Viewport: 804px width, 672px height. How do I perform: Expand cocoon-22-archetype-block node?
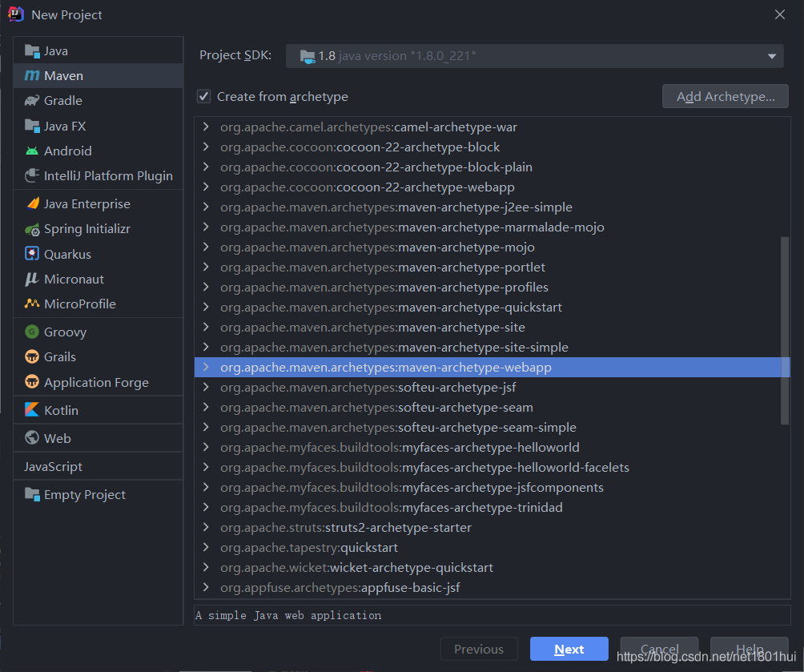pyautogui.click(x=206, y=147)
